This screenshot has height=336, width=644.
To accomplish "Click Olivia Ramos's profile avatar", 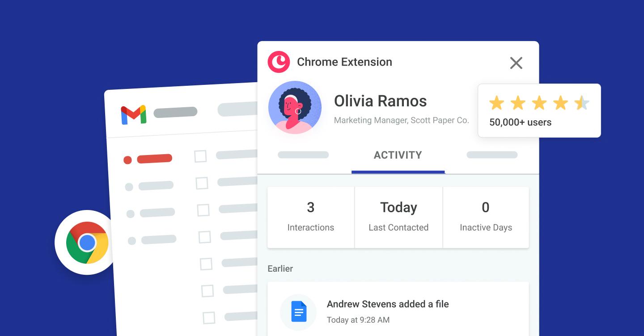I will (x=295, y=107).
